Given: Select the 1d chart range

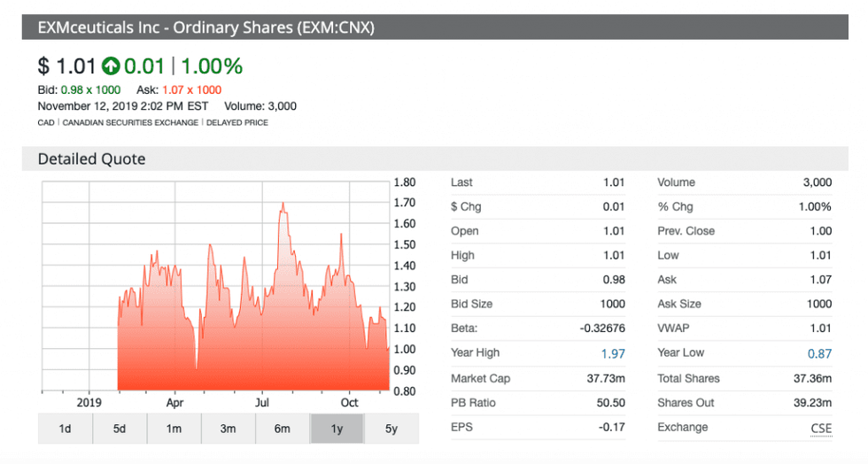Looking at the screenshot, I should coord(65,429).
